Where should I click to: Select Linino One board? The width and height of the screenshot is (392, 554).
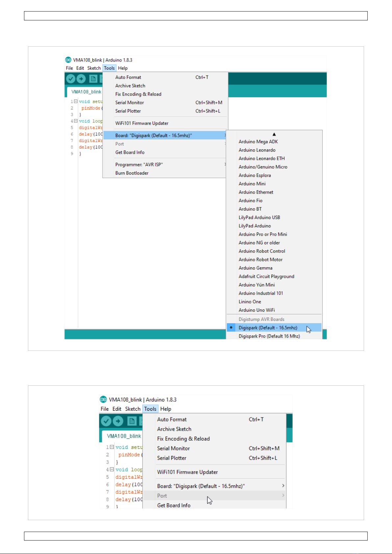pyautogui.click(x=274, y=302)
